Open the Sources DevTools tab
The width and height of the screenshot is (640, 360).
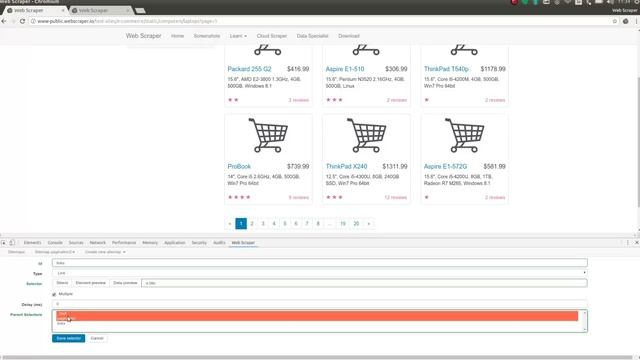(76, 242)
